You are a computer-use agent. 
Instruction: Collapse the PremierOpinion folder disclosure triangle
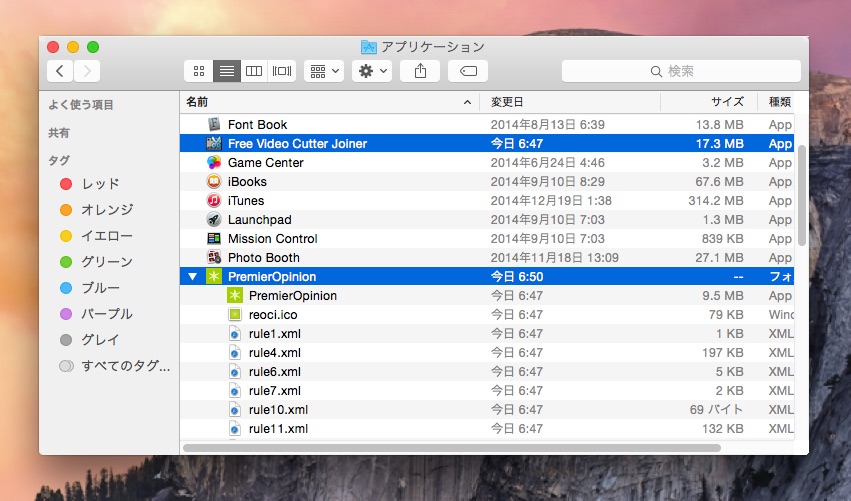pyautogui.click(x=192, y=276)
